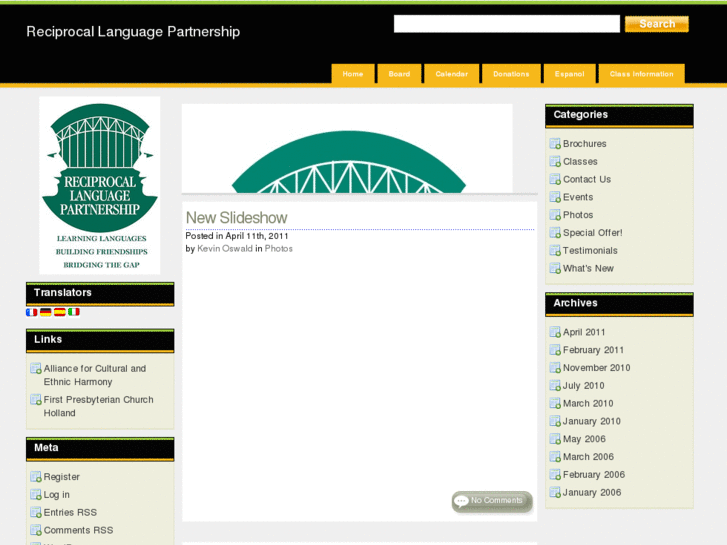Image resolution: width=727 pixels, height=545 pixels.
Task: Click inside the search text field
Action: (506, 24)
